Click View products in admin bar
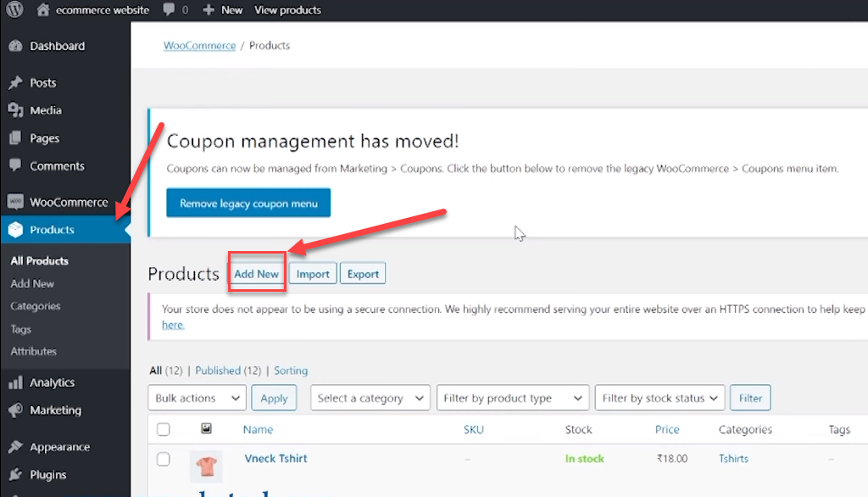The image size is (868, 497). coord(287,10)
